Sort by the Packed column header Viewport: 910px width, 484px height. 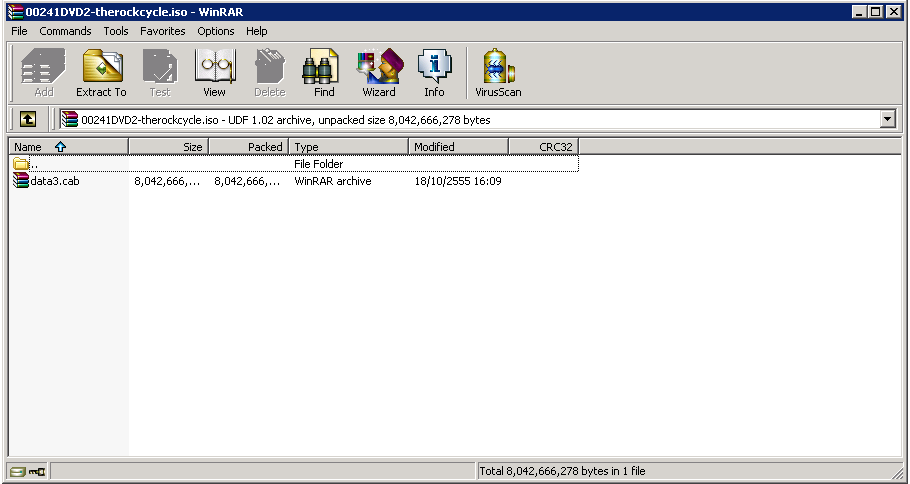[x=248, y=147]
